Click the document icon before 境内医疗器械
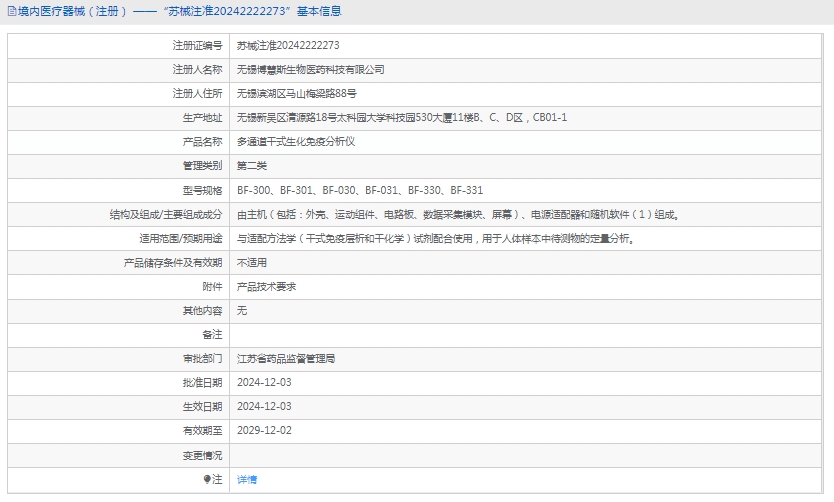This screenshot has height=502, width=834. click(11, 12)
